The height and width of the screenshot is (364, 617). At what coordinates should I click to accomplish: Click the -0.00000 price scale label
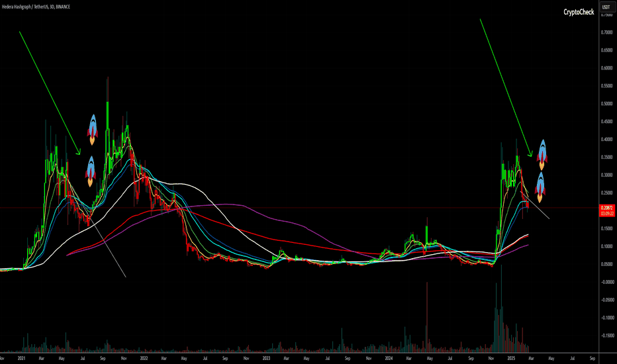click(x=607, y=282)
